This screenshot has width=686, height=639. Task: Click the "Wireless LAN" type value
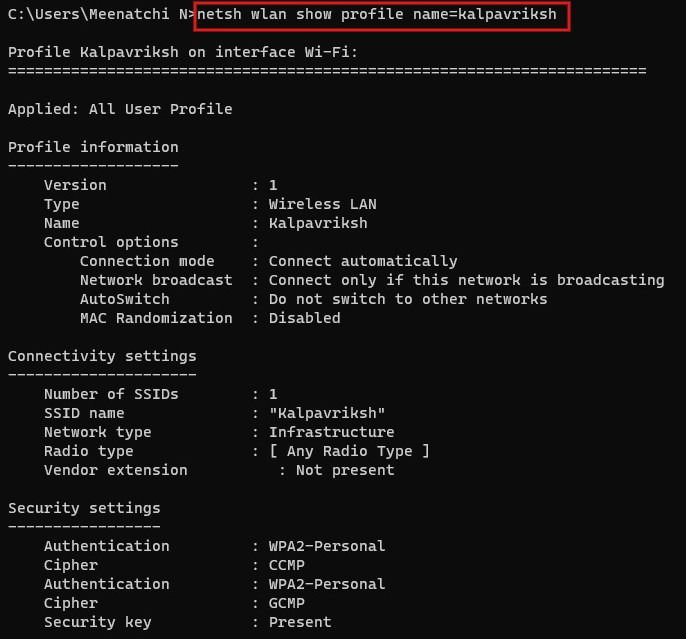pyautogui.click(x=322, y=204)
